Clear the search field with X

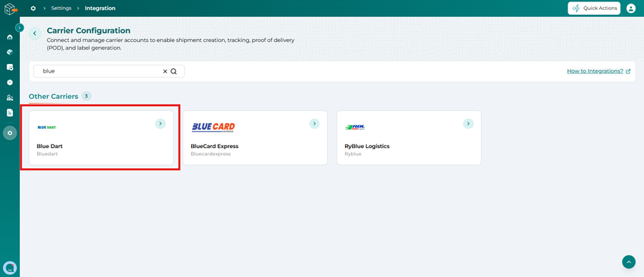click(165, 71)
